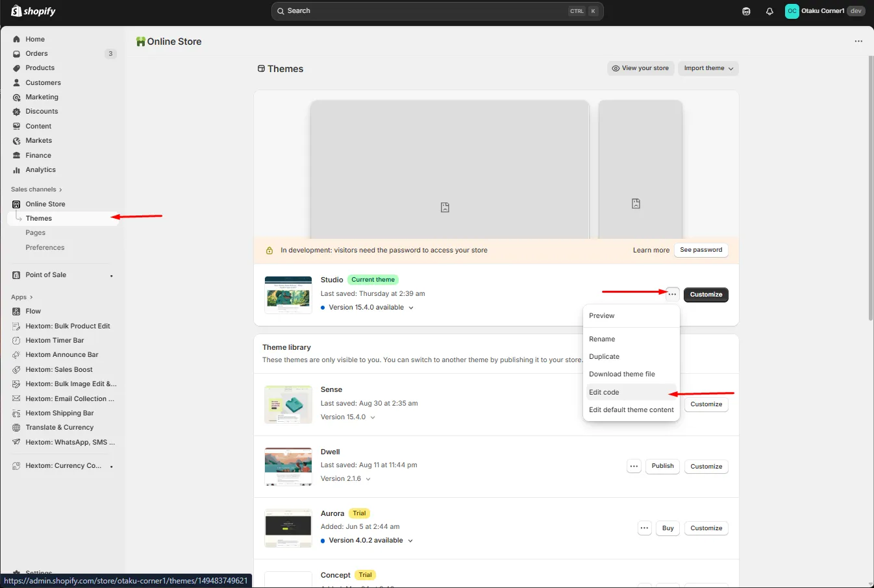This screenshot has width=874, height=588.
Task: Click the Translate & Currency icon
Action: (17, 428)
